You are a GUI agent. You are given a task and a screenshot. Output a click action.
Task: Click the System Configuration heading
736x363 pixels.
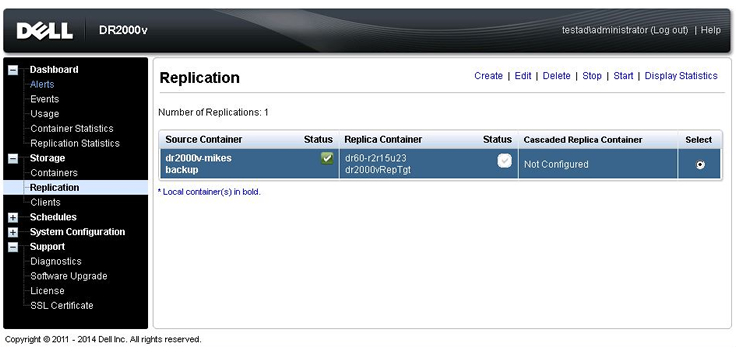click(77, 232)
